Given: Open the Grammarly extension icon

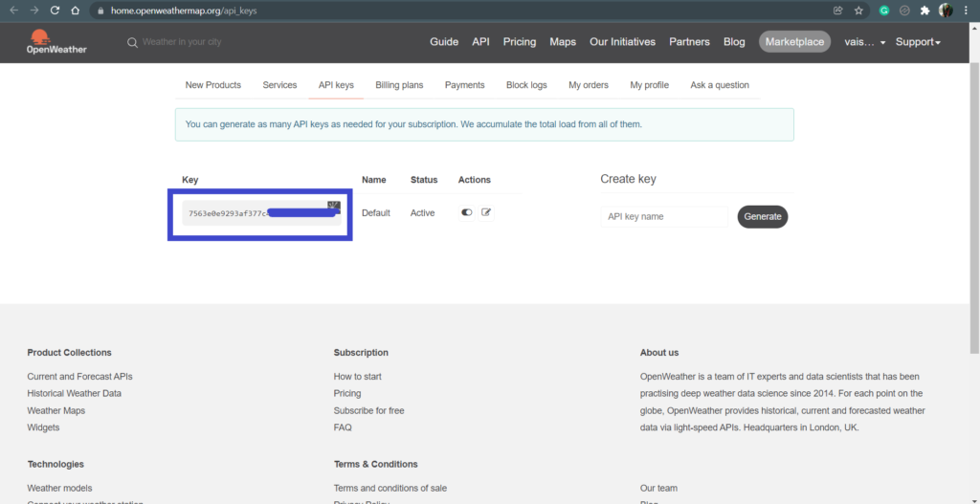Looking at the screenshot, I should click(x=883, y=11).
